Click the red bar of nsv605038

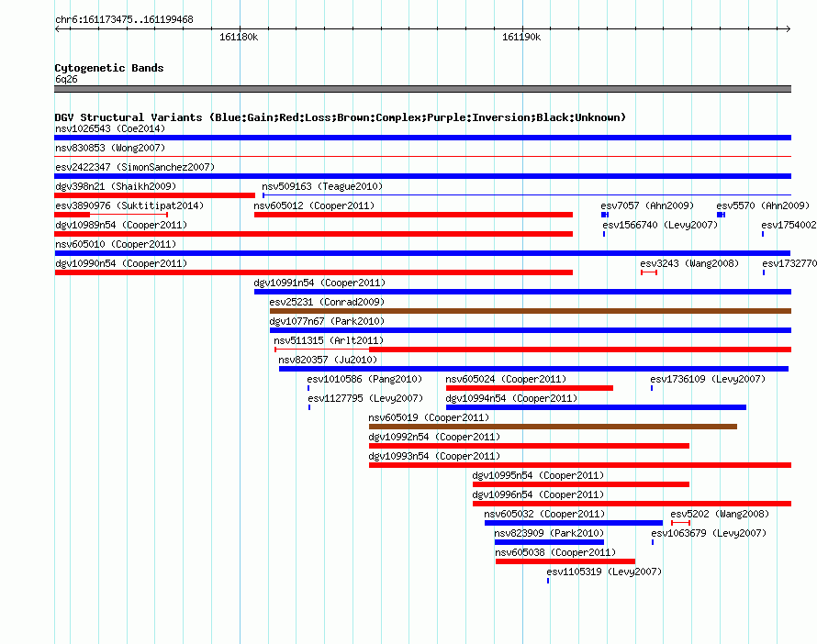[565, 561]
